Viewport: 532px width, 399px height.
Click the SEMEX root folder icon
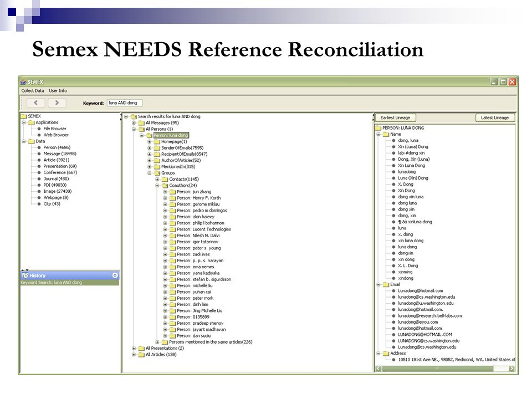[23, 116]
